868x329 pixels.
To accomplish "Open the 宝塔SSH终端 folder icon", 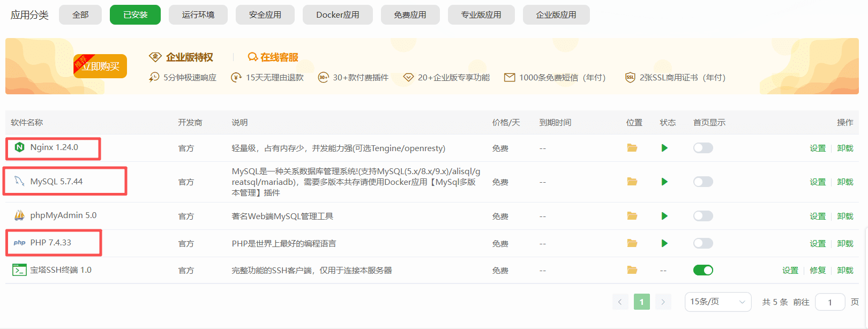I will (x=632, y=270).
